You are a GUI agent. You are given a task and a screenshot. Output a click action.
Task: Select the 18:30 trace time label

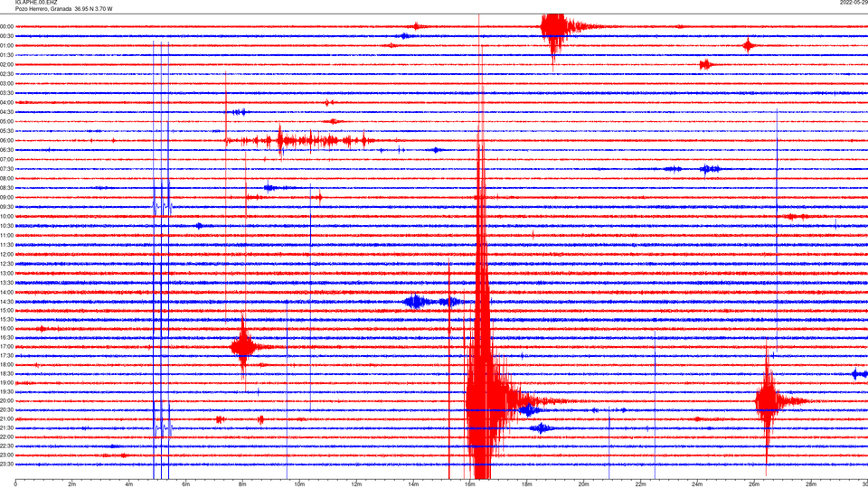pyautogui.click(x=7, y=374)
